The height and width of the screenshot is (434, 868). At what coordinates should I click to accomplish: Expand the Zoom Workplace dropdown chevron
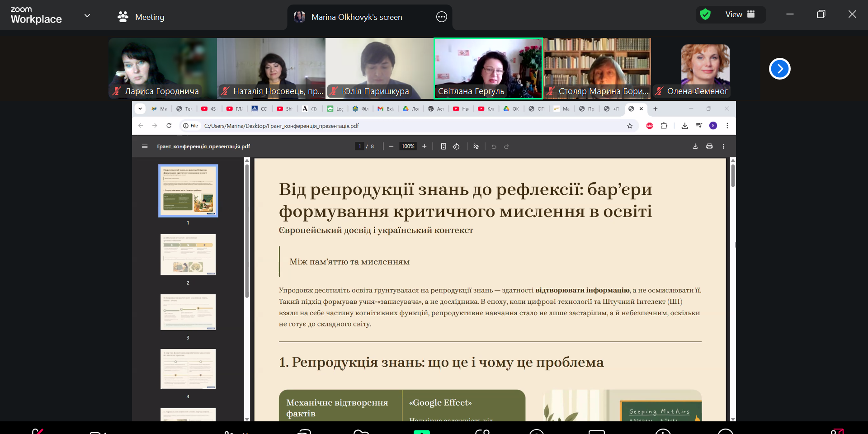point(87,16)
